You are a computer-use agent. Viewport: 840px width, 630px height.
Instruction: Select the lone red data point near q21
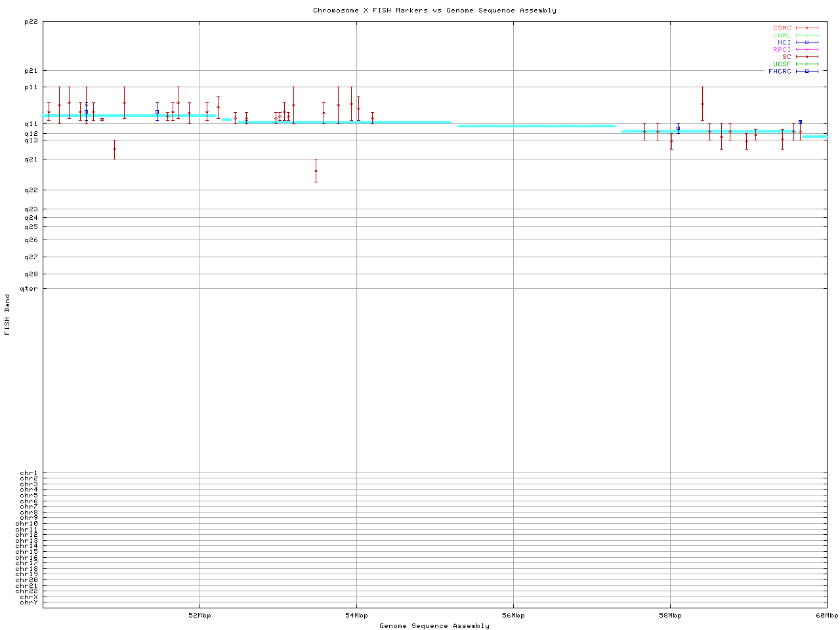(114, 149)
